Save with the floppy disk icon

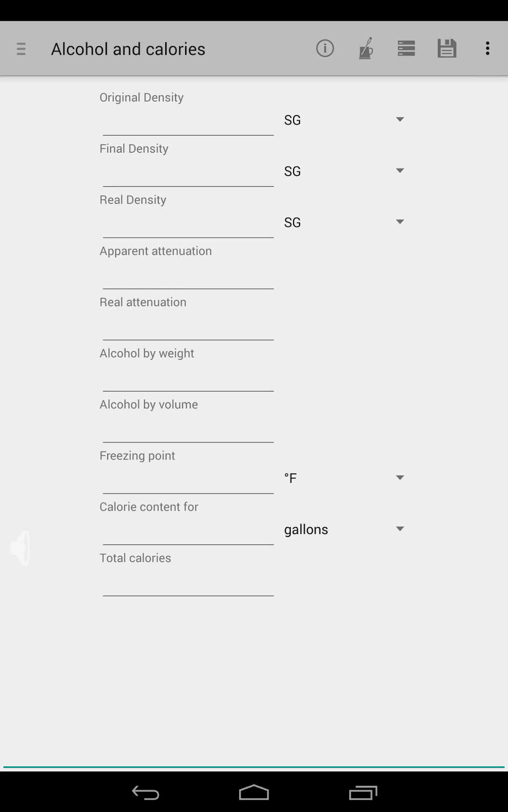pyautogui.click(x=447, y=49)
